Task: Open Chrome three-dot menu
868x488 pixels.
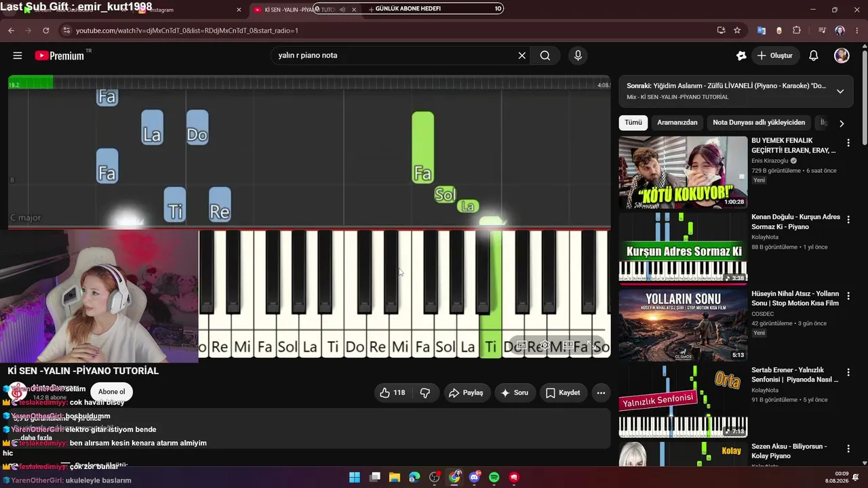Action: click(857, 30)
